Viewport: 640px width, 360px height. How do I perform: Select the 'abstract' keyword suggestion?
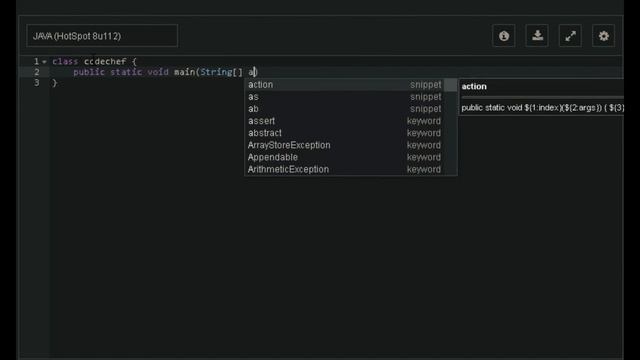pos(344,133)
